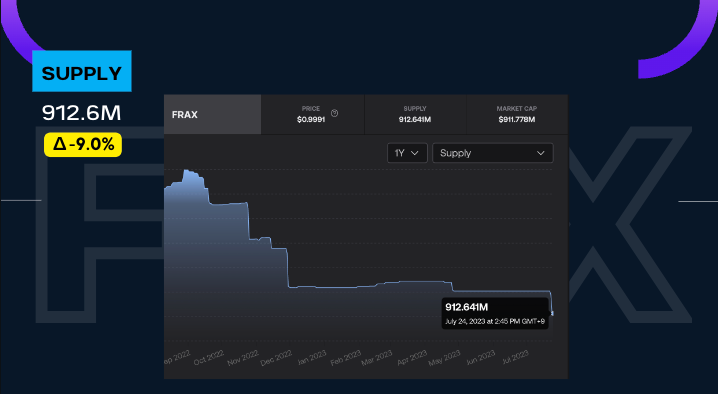Screen dimensions: 718x394
Task: Click the yellow Δ-9.0% change badge
Action: [83, 145]
